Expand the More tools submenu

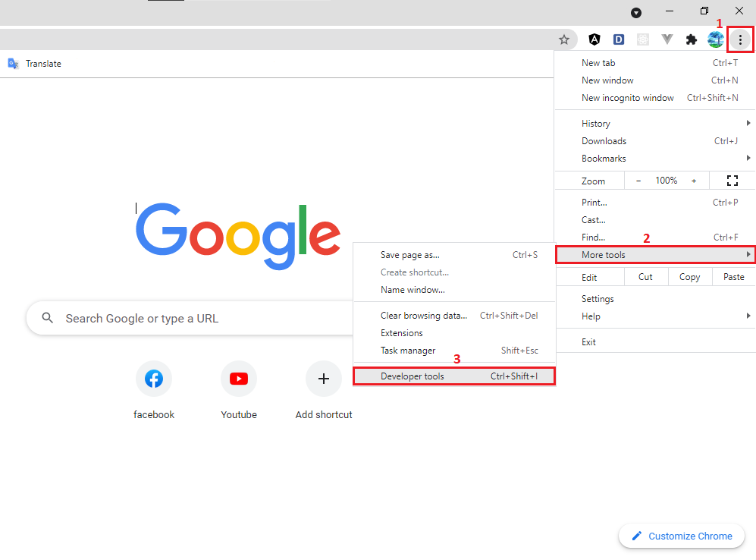[x=655, y=255]
